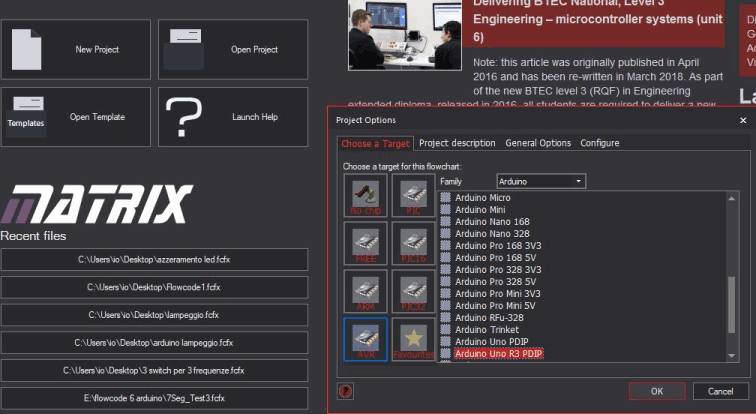The width and height of the screenshot is (756, 414).
Task: Click the Templates folder icon
Action: (26, 117)
